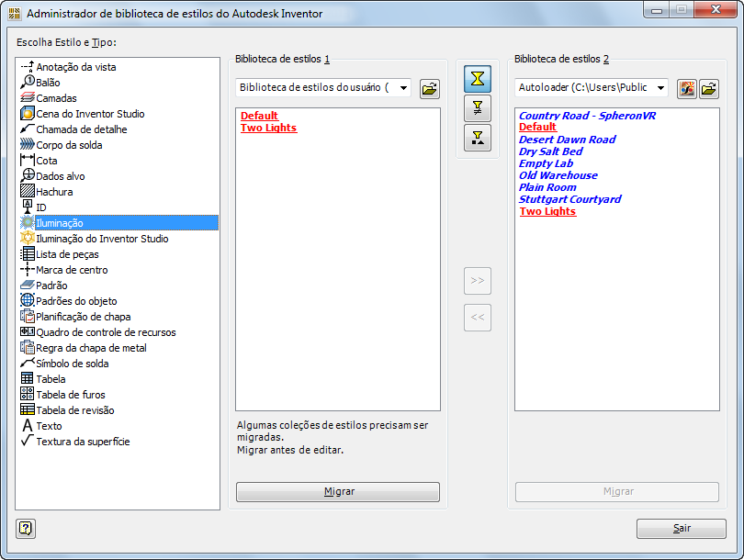Screen dimensions: 744x560
Task: Click the Dados alvo icon
Action: (x=28, y=176)
